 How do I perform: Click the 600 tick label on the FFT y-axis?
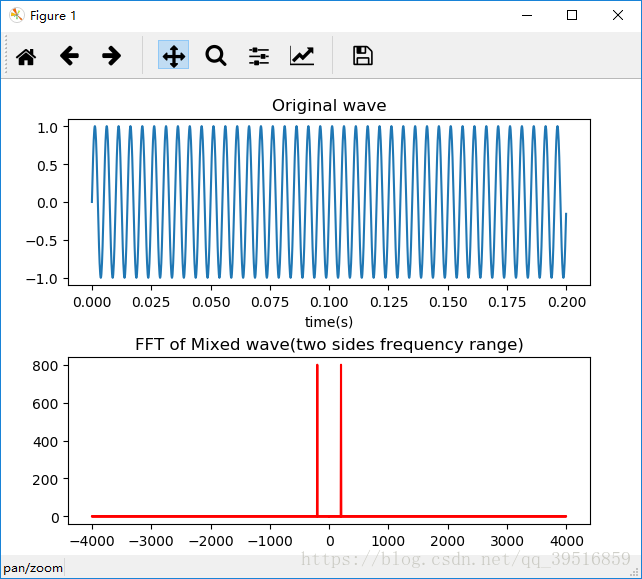tap(45, 404)
